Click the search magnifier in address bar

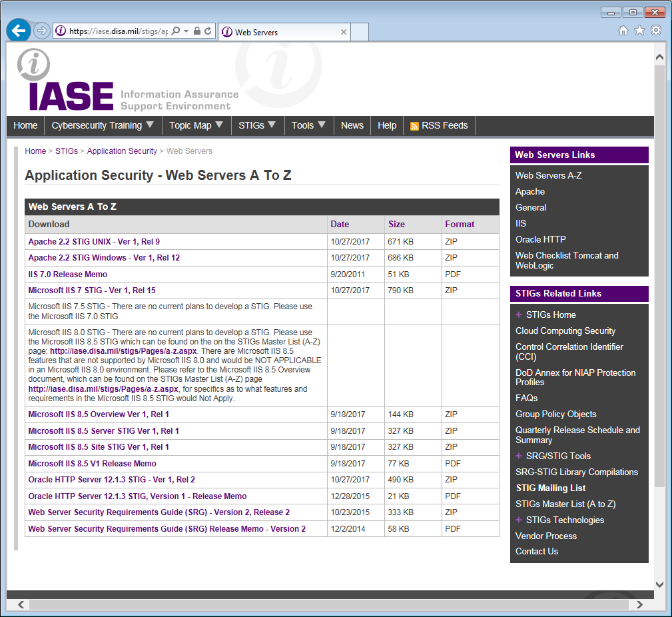175,31
